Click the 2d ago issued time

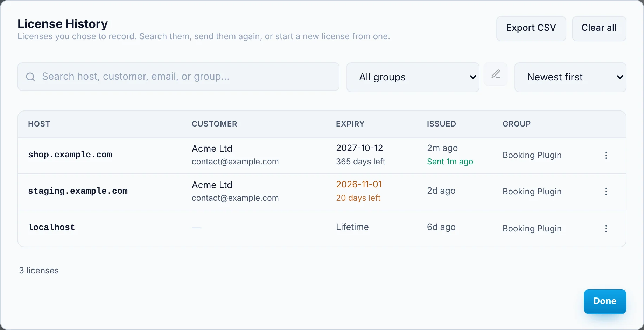[441, 191]
